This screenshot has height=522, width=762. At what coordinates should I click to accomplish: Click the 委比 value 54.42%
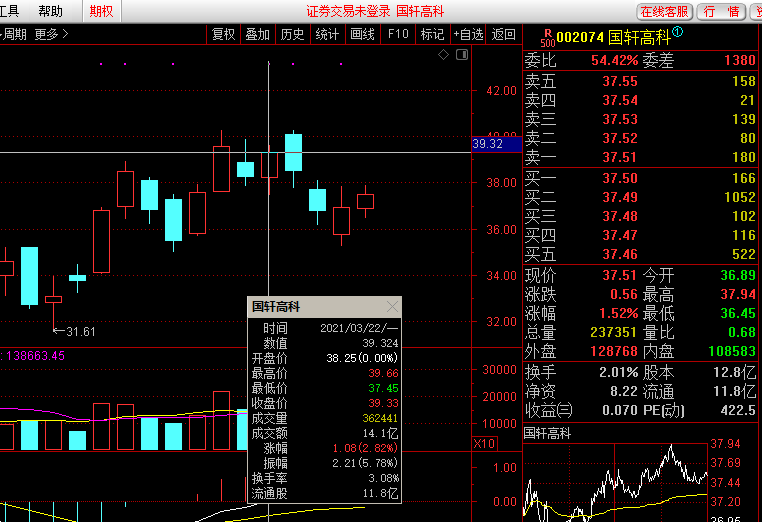614,61
